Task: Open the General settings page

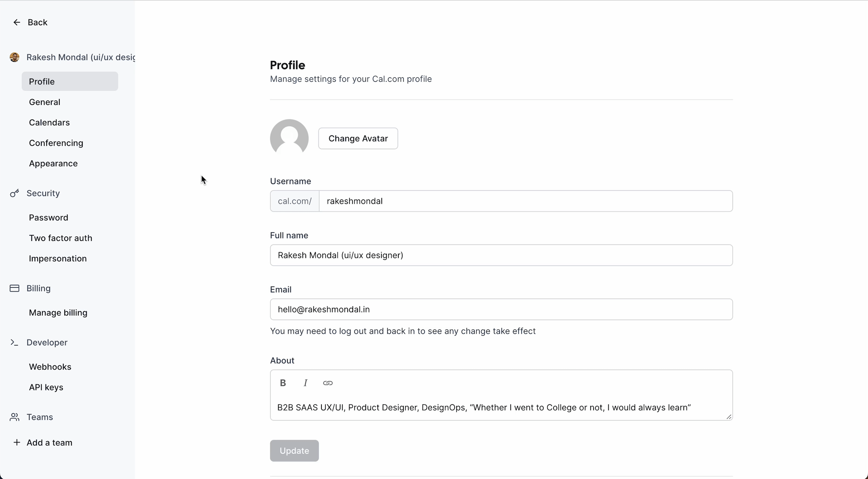Action: [45, 102]
